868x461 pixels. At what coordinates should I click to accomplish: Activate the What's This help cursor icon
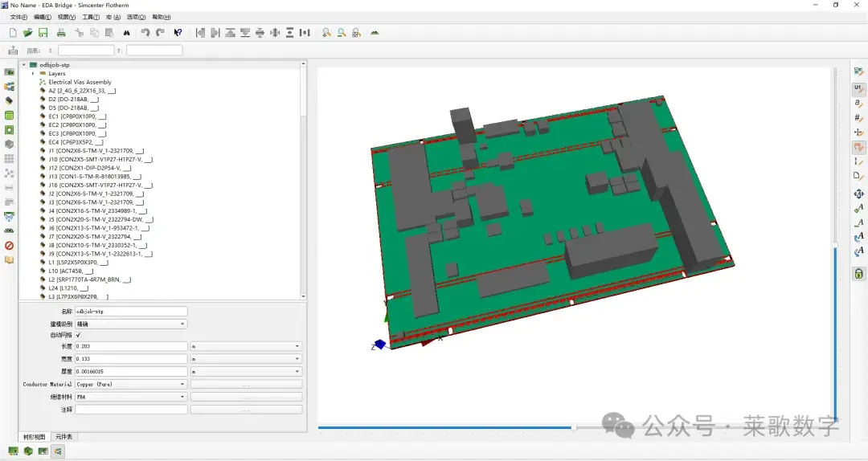[x=178, y=33]
